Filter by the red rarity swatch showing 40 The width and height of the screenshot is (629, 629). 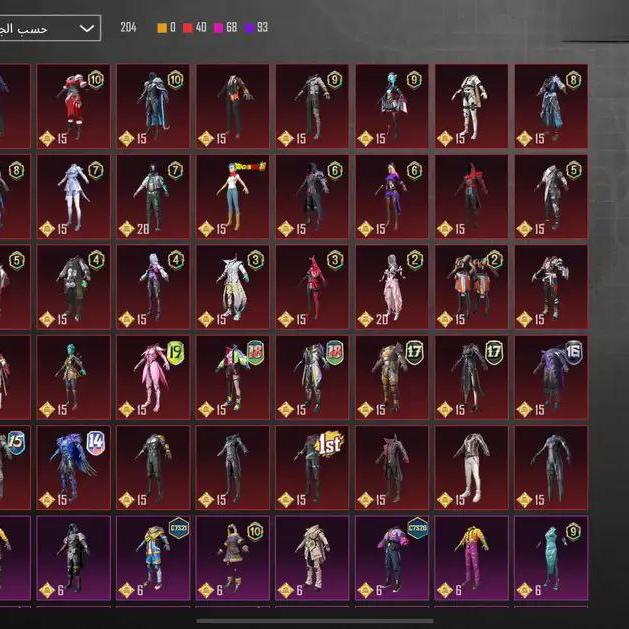[195, 27]
